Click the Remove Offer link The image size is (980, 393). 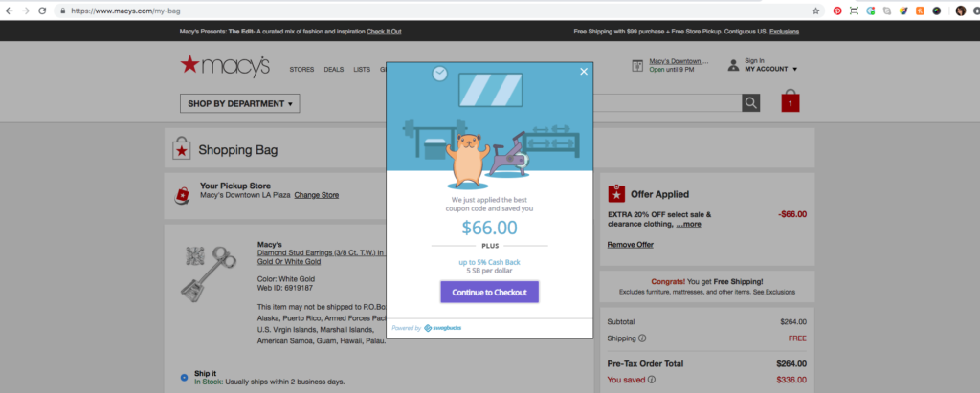pyautogui.click(x=631, y=244)
